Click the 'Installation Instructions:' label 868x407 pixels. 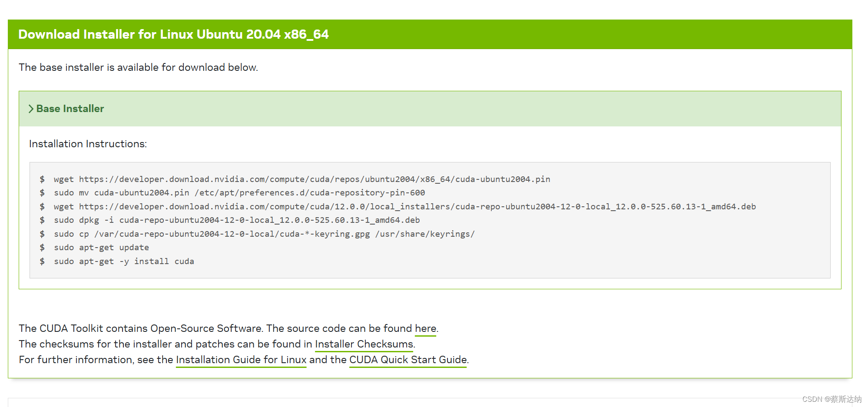point(88,144)
